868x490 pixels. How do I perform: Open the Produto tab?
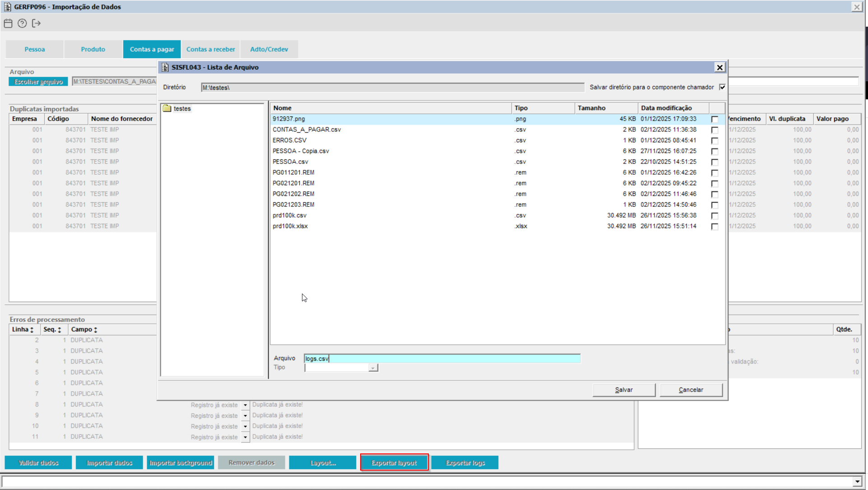pyautogui.click(x=93, y=49)
